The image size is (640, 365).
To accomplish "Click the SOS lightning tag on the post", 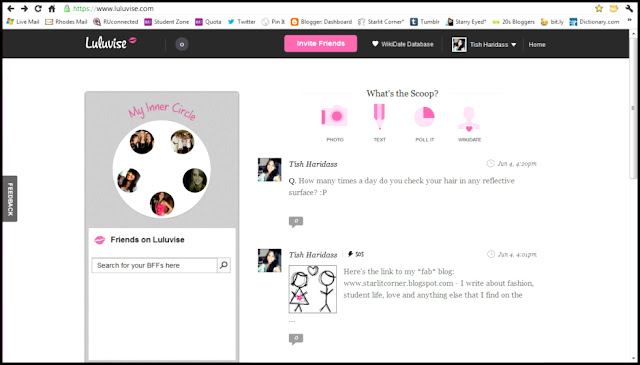I will pos(356,254).
